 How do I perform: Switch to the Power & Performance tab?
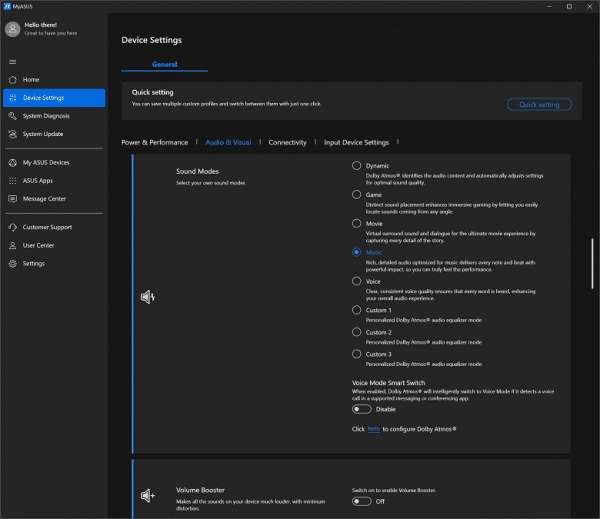154,143
